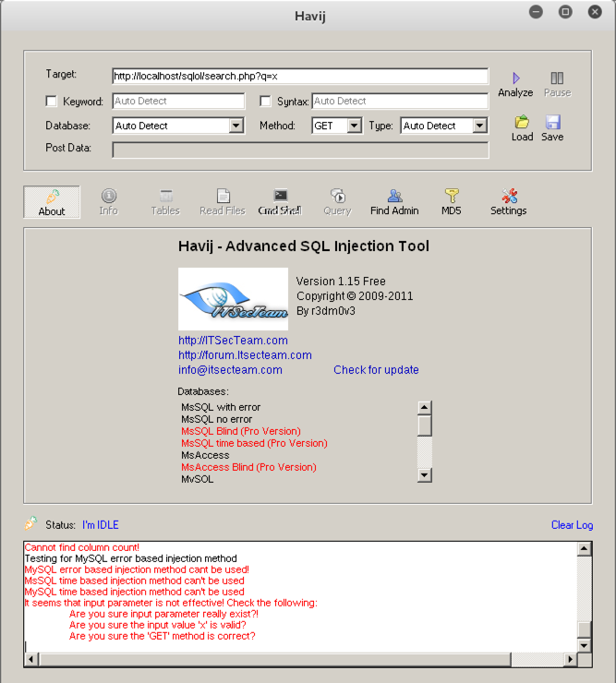This screenshot has width=616, height=683.
Task: Minimize the Havij window
Action: pyautogui.click(x=536, y=12)
